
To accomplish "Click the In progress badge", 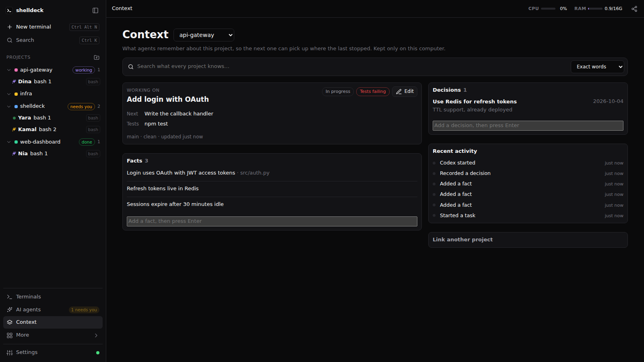I will 338,92.
